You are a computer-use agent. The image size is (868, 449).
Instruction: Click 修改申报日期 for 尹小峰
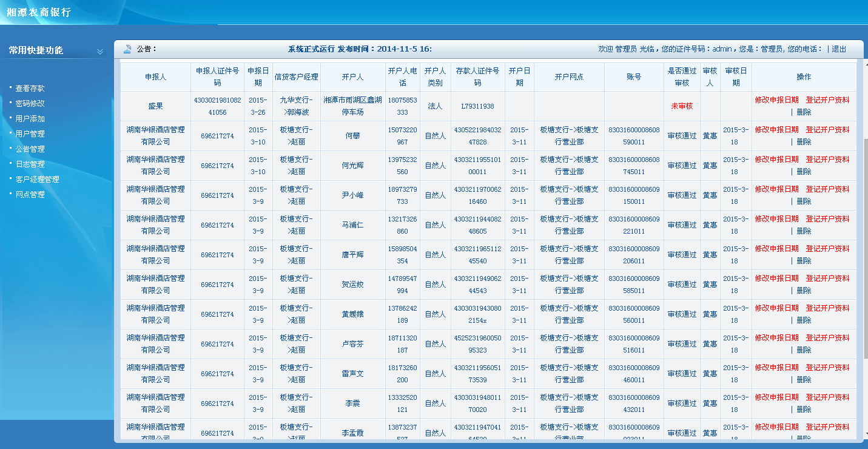click(777, 189)
